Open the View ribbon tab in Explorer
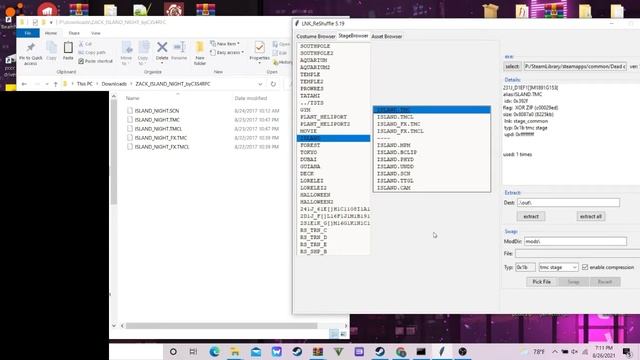This screenshot has height=360, width=640. [x=96, y=33]
